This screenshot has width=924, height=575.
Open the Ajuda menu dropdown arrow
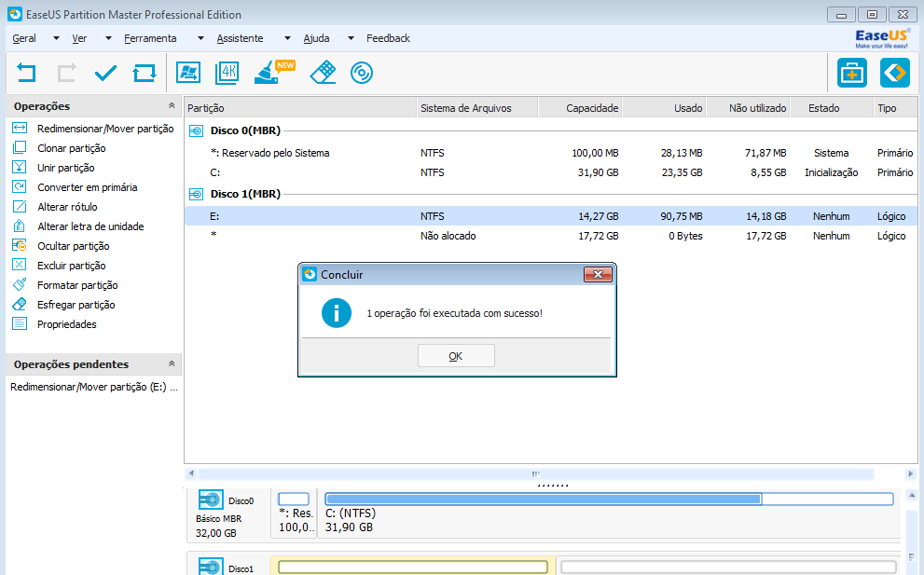[x=352, y=38]
